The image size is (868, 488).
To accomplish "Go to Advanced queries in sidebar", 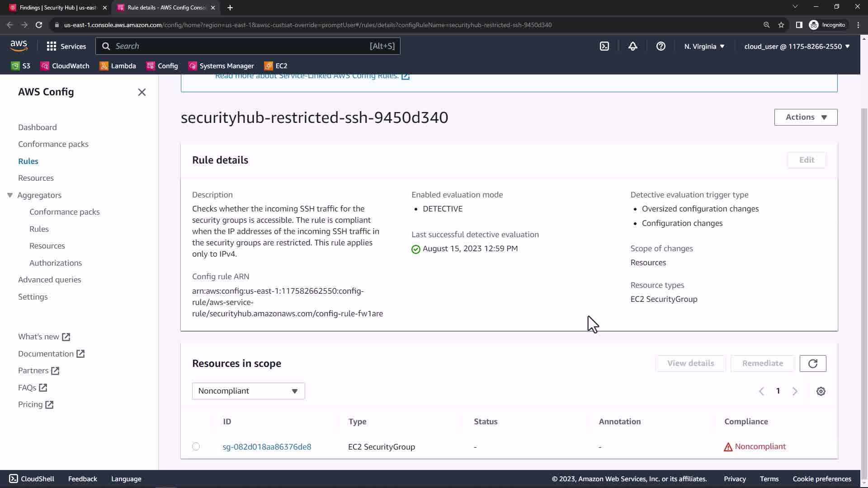I will point(50,280).
